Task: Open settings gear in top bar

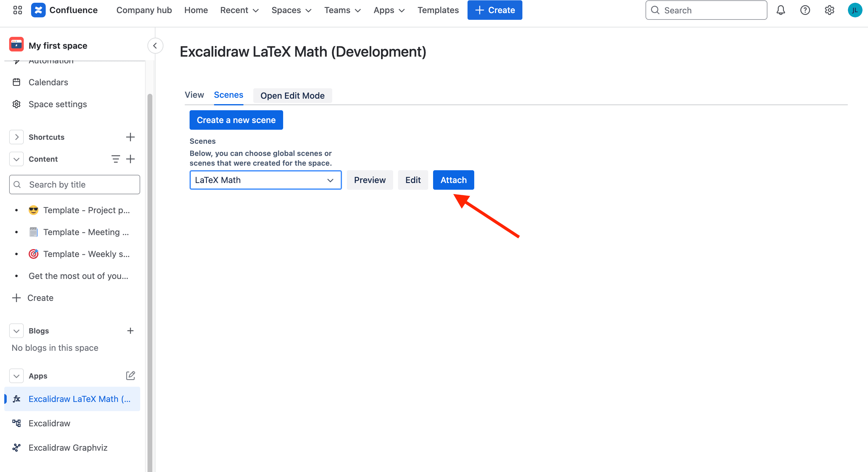Action: point(829,10)
